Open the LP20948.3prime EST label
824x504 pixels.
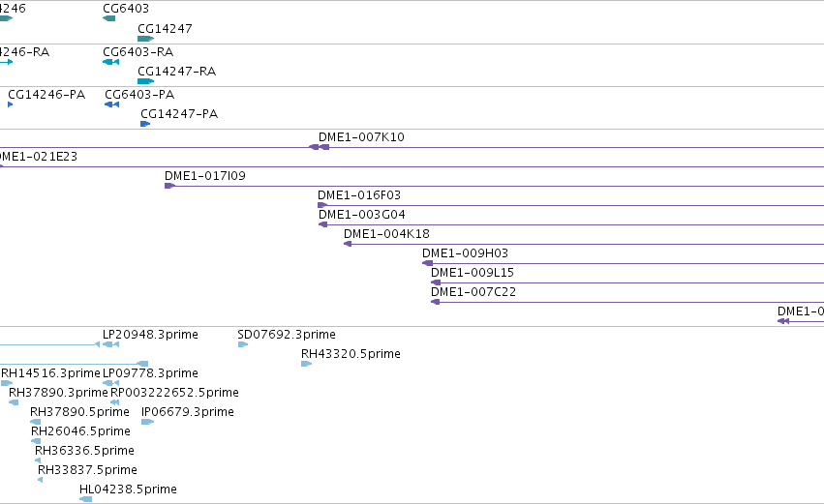point(150,335)
